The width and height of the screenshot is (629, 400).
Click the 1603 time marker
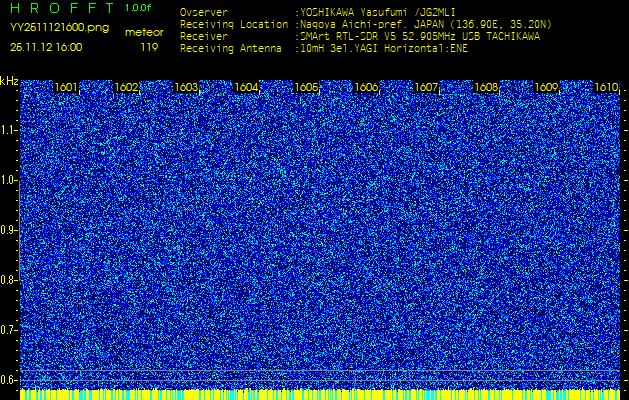coord(186,87)
